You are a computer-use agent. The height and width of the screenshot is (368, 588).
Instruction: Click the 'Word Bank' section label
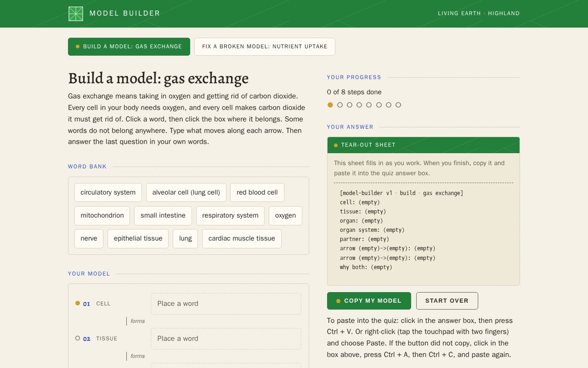point(87,167)
